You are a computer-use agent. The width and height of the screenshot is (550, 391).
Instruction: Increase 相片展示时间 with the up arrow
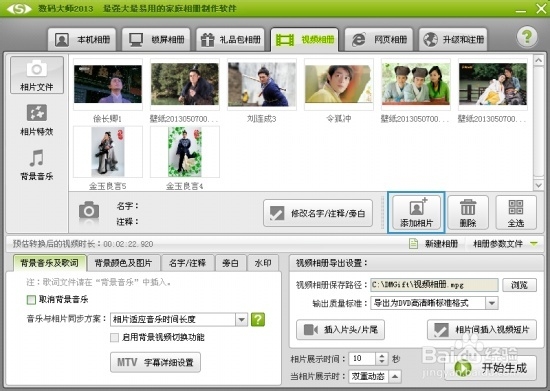click(x=382, y=356)
